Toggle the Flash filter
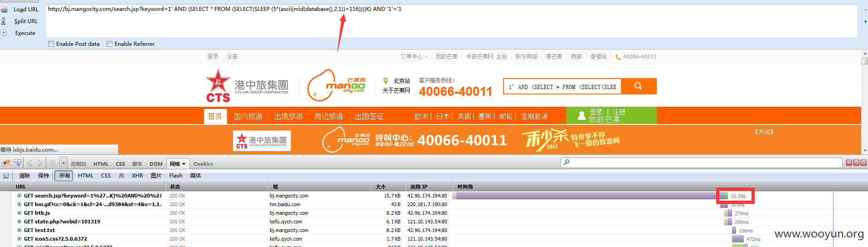 [176, 176]
